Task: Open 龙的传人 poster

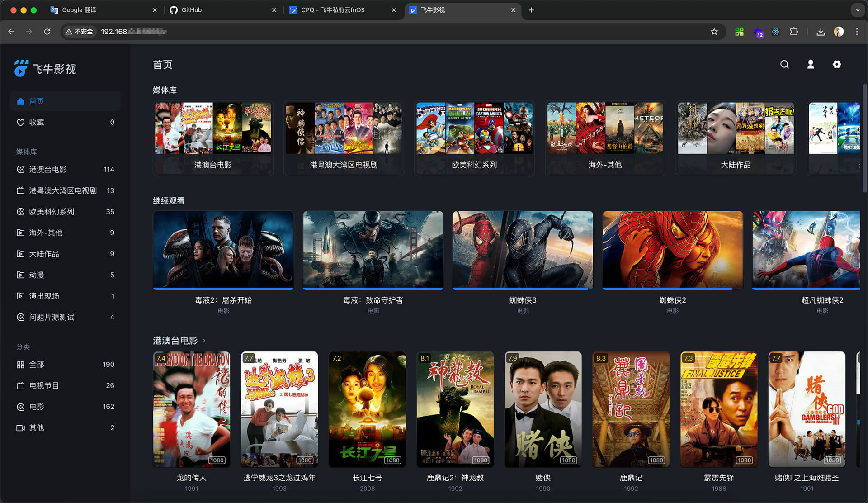Action: [192, 409]
